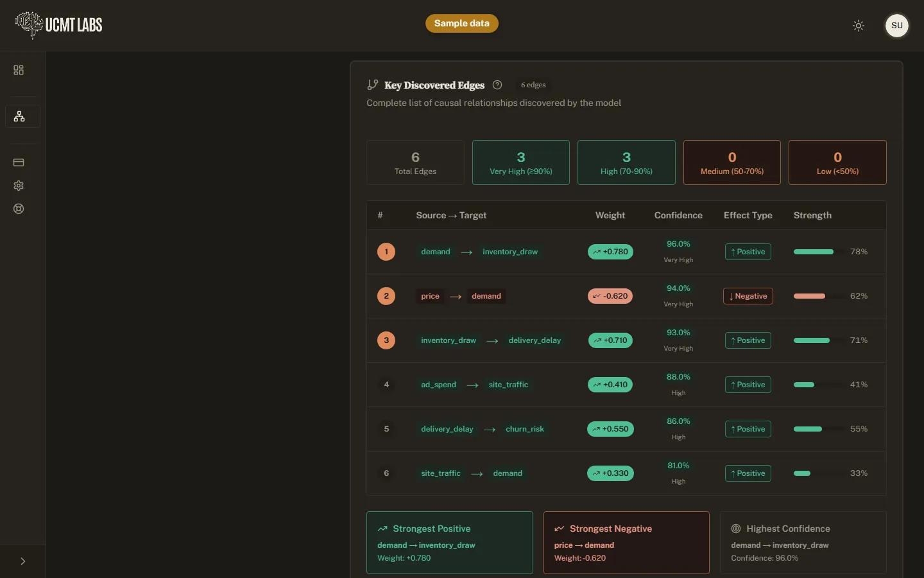Click the UCMT Labs logo
This screenshot has height=578, width=924.
[x=59, y=25]
